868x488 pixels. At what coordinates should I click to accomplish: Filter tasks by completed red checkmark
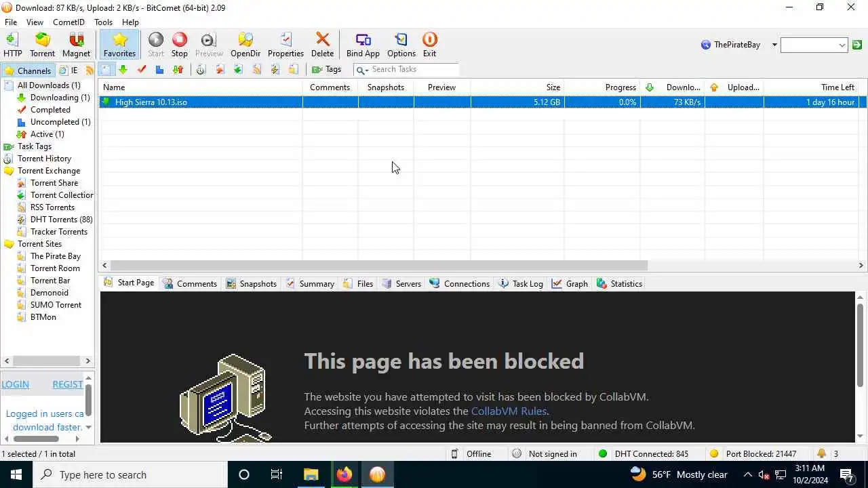point(141,69)
